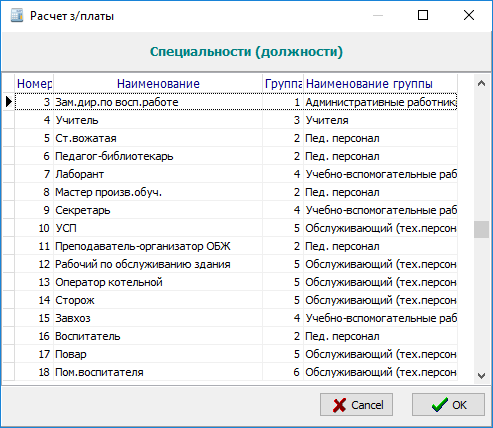Maximize the 'Расчет з/платы' window

[423, 15]
